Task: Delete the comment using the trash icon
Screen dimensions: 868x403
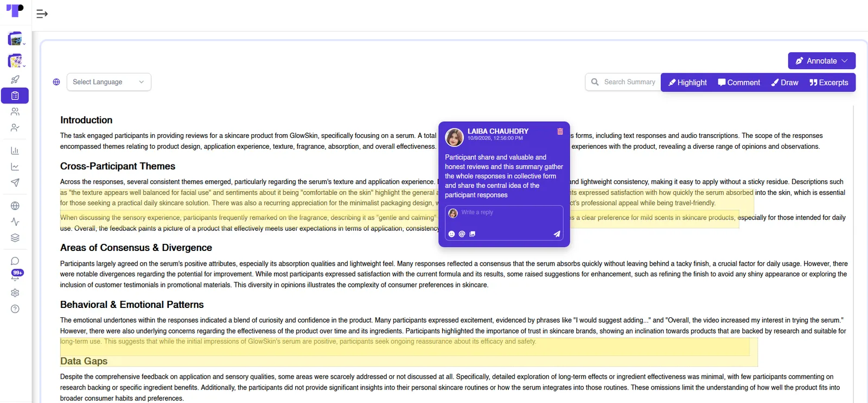Action: 560,131
